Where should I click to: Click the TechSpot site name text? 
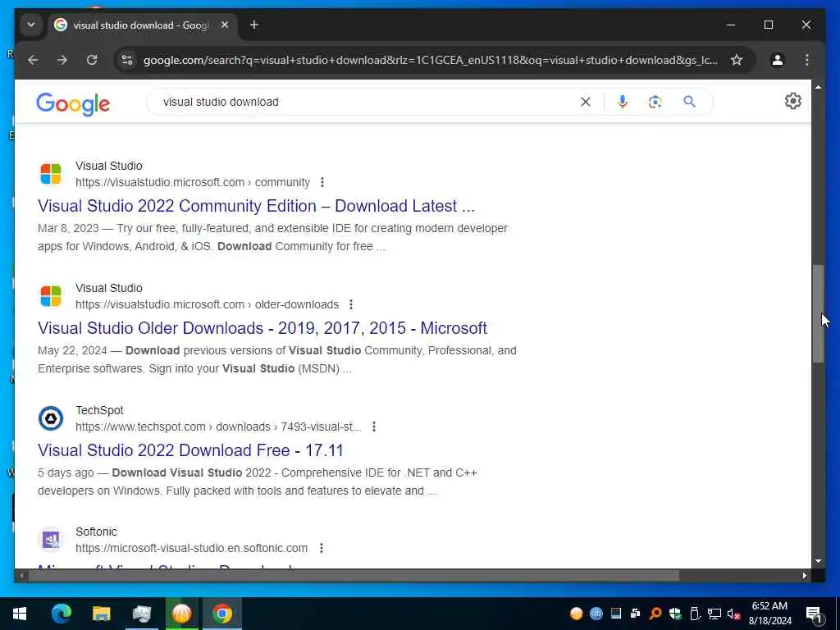pyautogui.click(x=99, y=410)
